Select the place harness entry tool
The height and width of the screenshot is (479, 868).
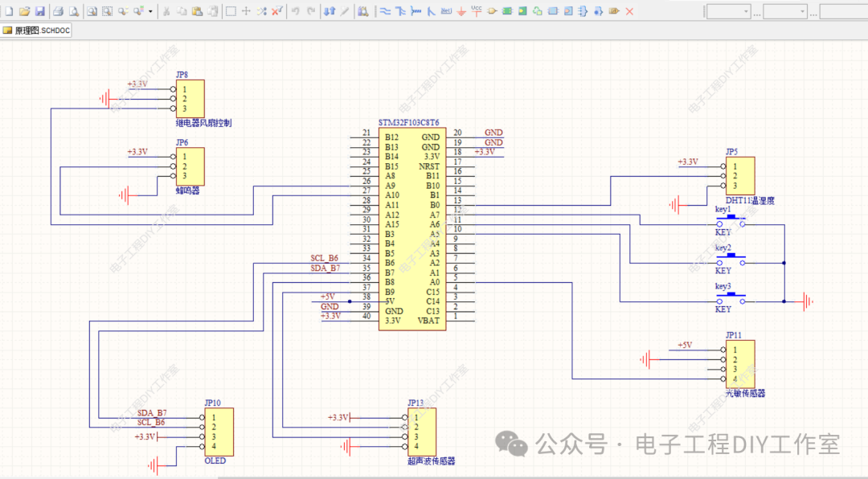[598, 11]
